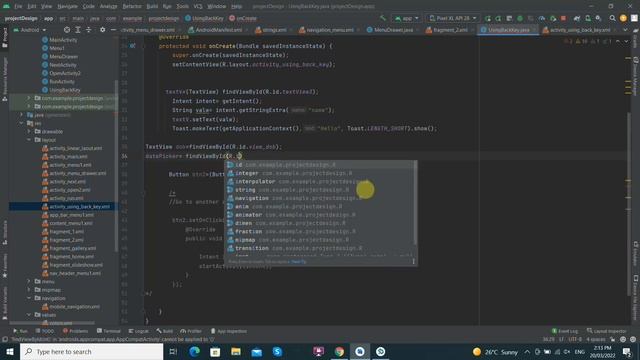
Task: Collapse the navigation folder
Action: point(29,298)
